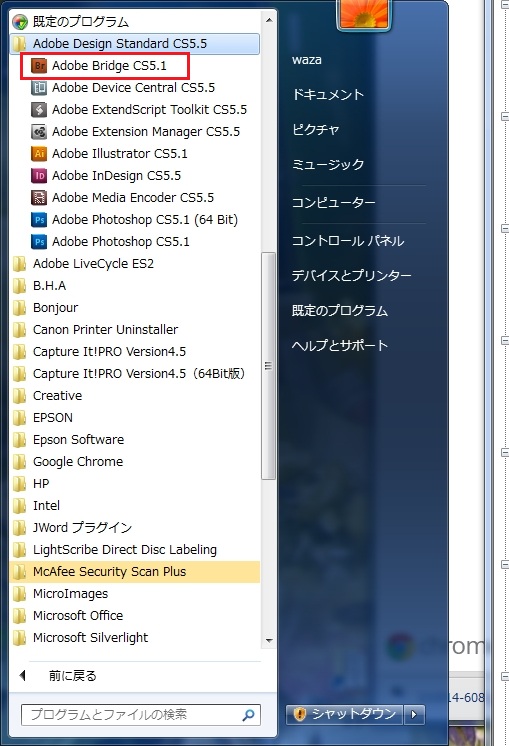Click the 前に戻る back arrow icon
Image resolution: width=509 pixels, height=746 pixels.
click(22, 676)
